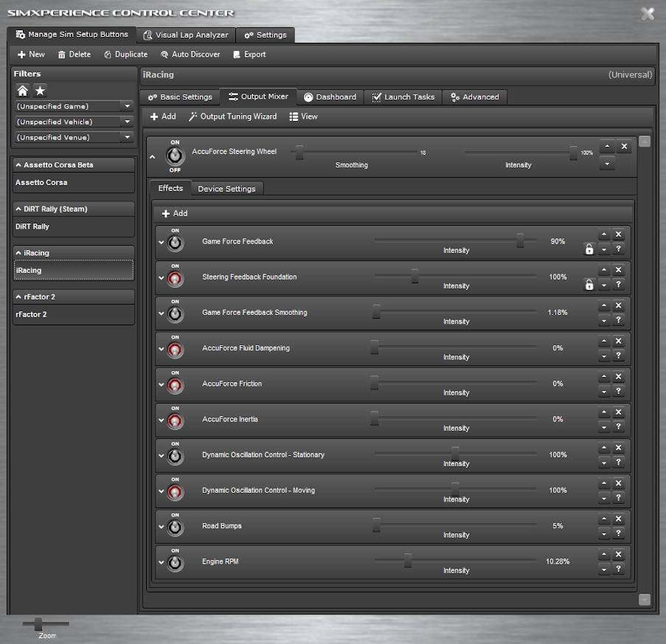The width and height of the screenshot is (666, 644).
Task: Click the Add button in Effects panel
Action: 174,213
